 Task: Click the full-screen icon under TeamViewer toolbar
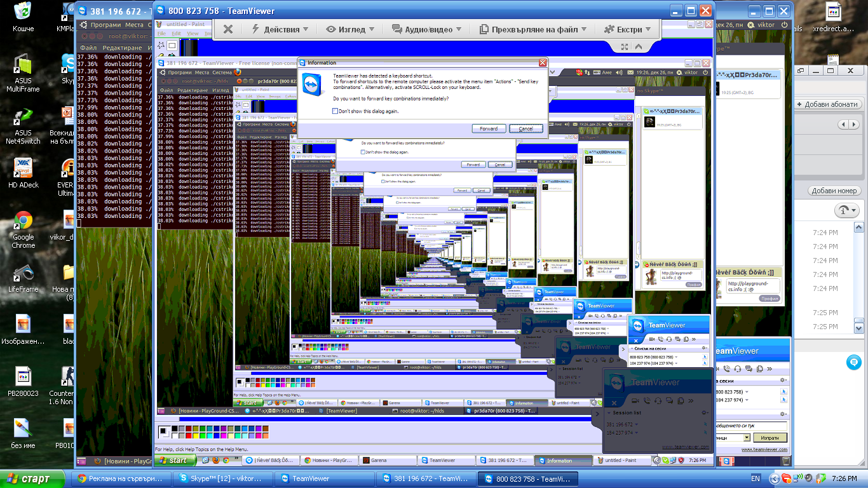pyautogui.click(x=625, y=46)
